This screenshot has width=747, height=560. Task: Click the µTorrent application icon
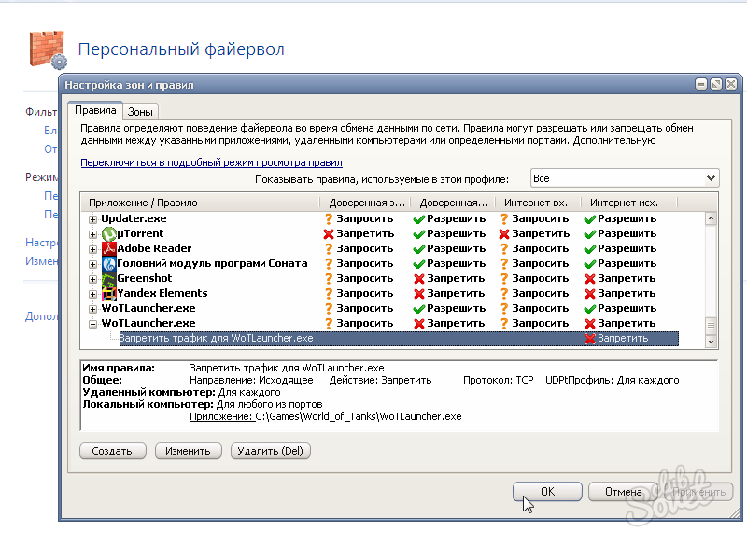pos(108,233)
